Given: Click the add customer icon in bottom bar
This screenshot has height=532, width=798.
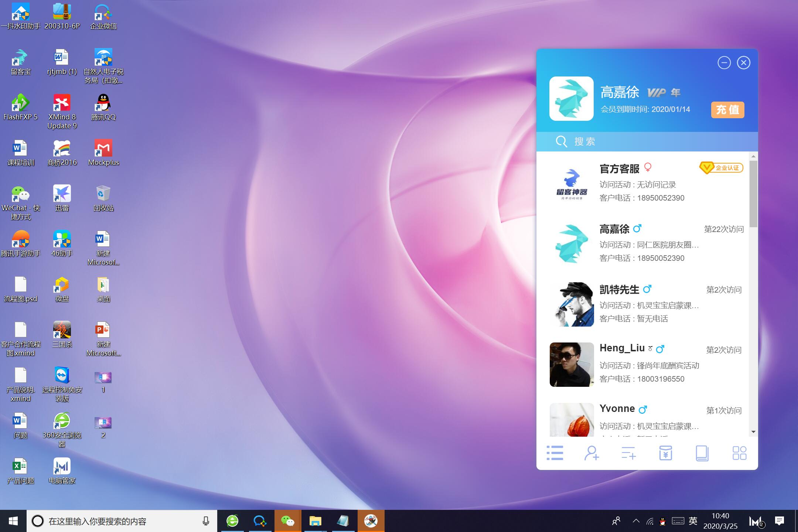Looking at the screenshot, I should click(591, 453).
